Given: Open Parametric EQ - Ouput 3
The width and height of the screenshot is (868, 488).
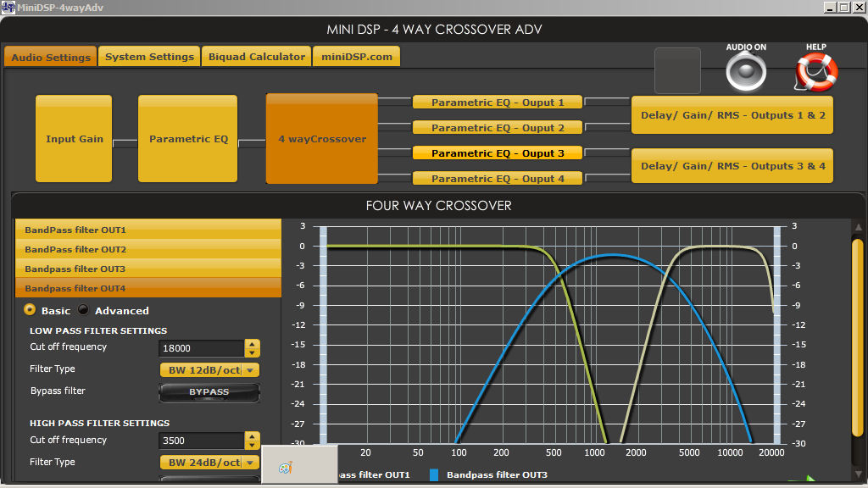Looking at the screenshot, I should click(498, 153).
